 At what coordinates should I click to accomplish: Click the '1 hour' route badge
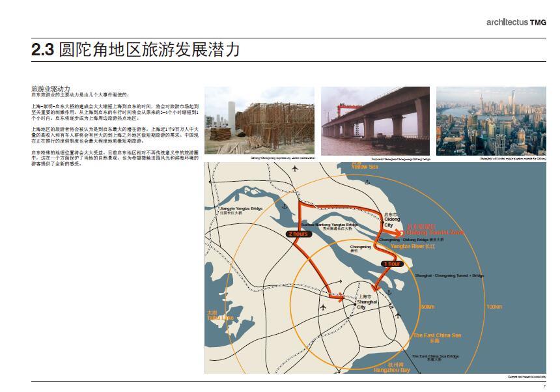point(392,264)
